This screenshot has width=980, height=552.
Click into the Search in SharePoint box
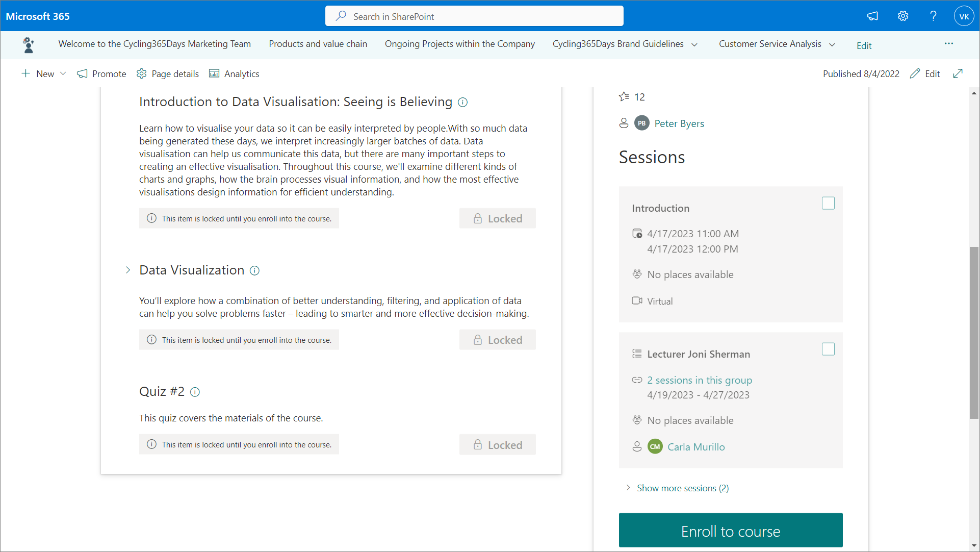[474, 16]
